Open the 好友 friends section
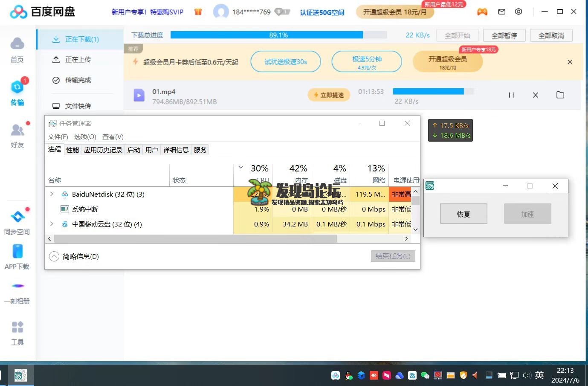588x386 pixels. pos(17,135)
